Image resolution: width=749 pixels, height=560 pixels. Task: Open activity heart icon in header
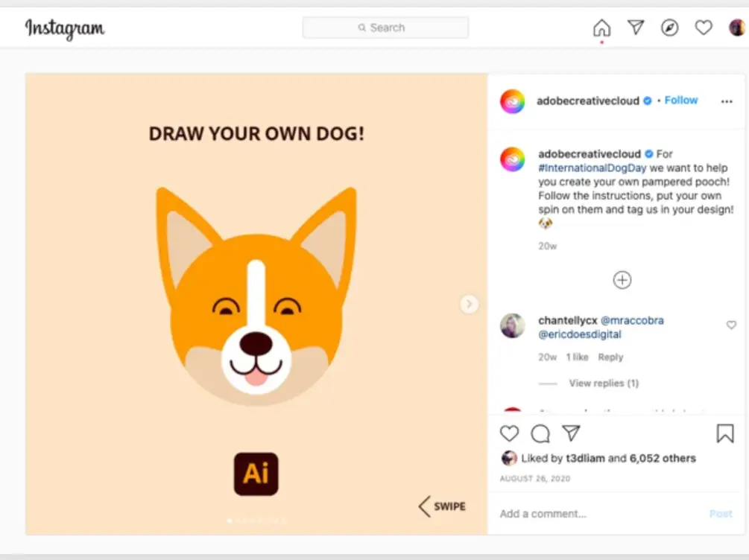(704, 28)
